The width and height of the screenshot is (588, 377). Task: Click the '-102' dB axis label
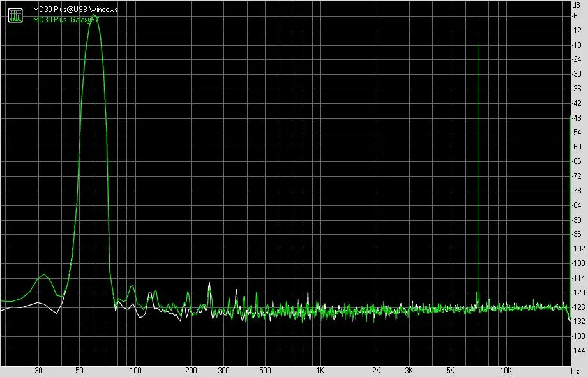(x=578, y=248)
